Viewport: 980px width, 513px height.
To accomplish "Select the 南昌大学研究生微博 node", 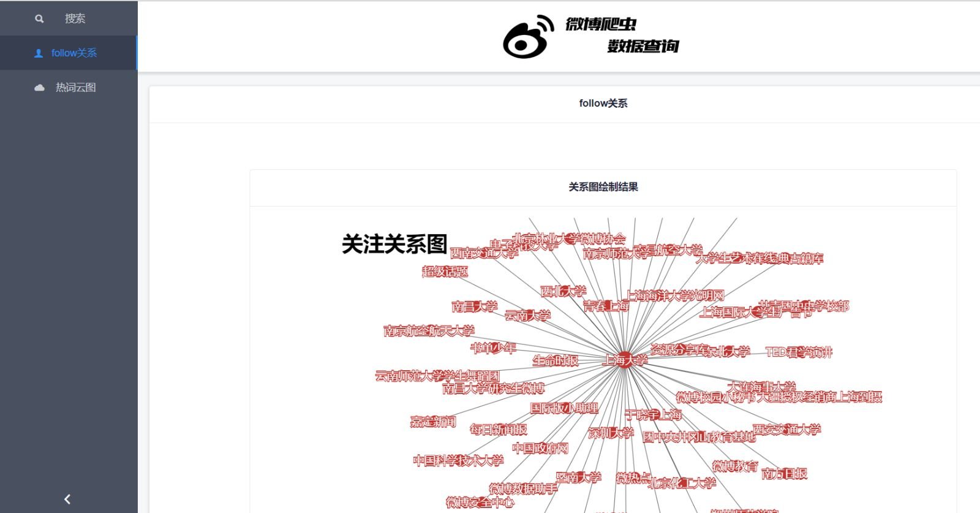I will coord(494,388).
